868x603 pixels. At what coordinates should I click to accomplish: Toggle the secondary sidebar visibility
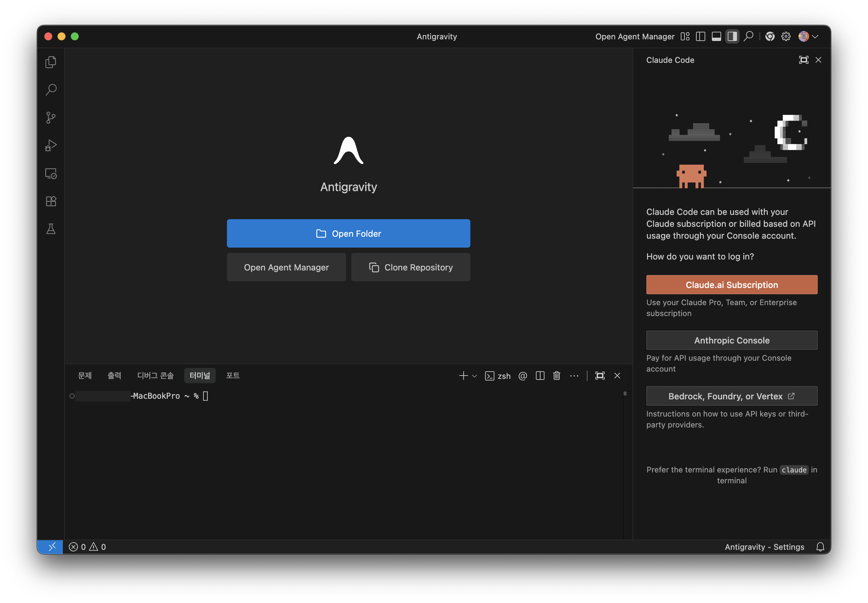click(x=732, y=36)
